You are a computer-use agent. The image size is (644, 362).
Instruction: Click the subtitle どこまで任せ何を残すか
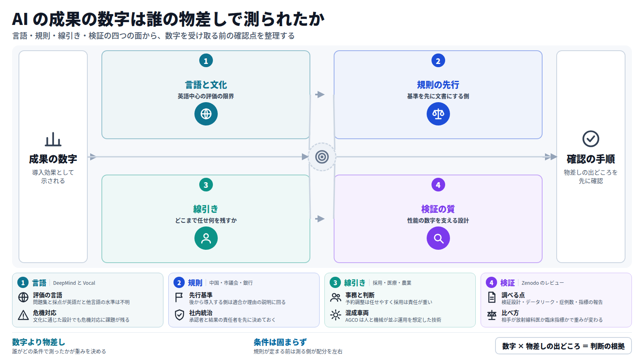point(206,221)
